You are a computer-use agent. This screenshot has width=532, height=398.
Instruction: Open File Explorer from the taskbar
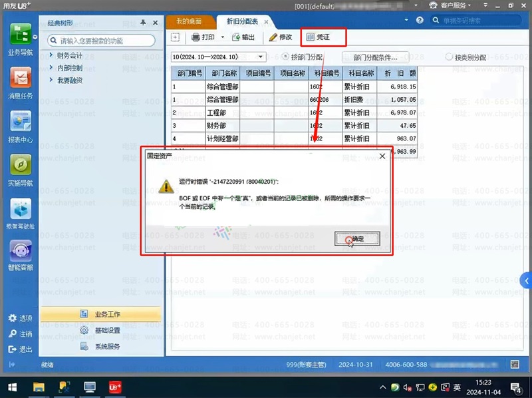[39, 387]
